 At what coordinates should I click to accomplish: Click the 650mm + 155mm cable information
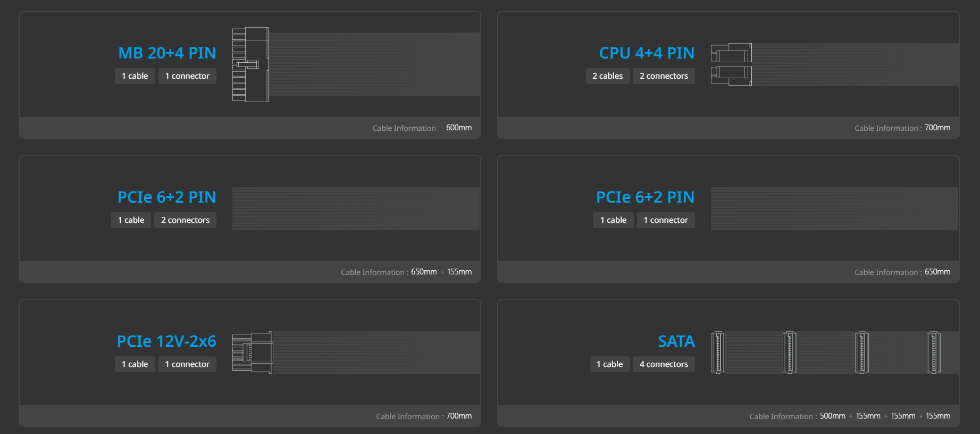click(x=441, y=272)
